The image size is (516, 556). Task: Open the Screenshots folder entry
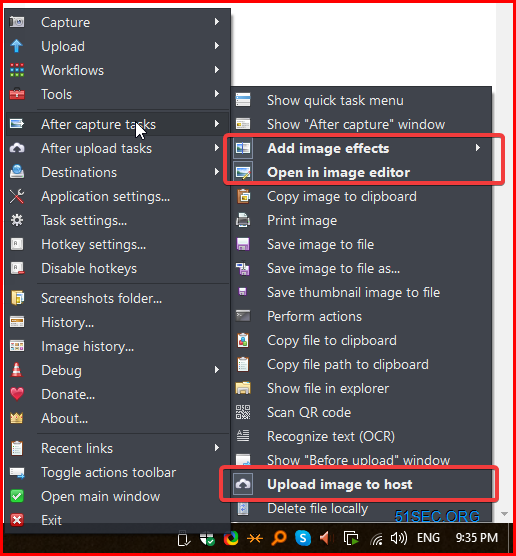[x=118, y=299]
